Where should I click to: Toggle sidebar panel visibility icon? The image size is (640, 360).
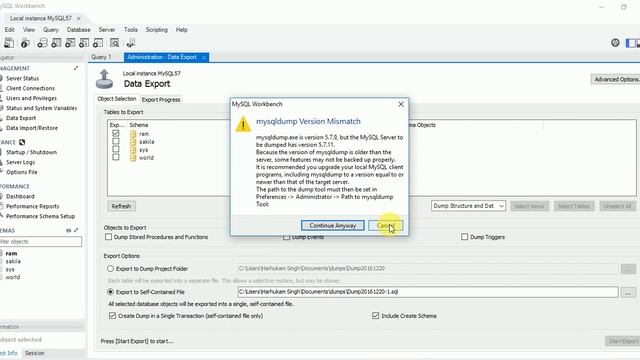point(631,43)
